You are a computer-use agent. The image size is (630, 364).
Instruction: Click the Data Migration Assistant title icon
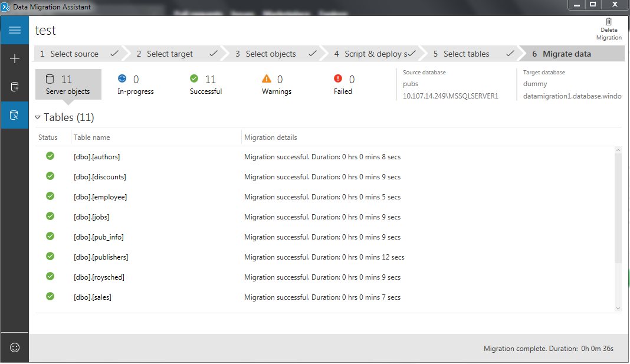[x=6, y=7]
